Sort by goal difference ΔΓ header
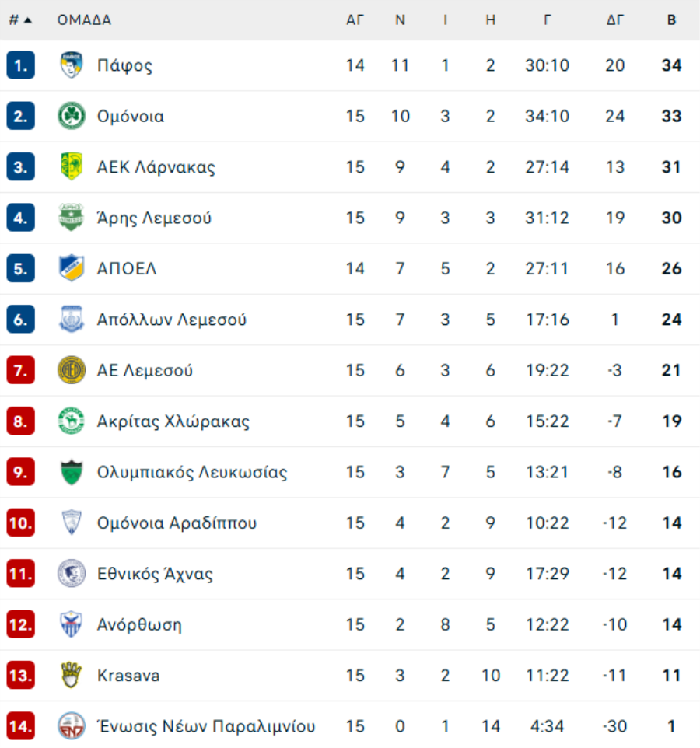700x748 pixels. click(x=615, y=20)
